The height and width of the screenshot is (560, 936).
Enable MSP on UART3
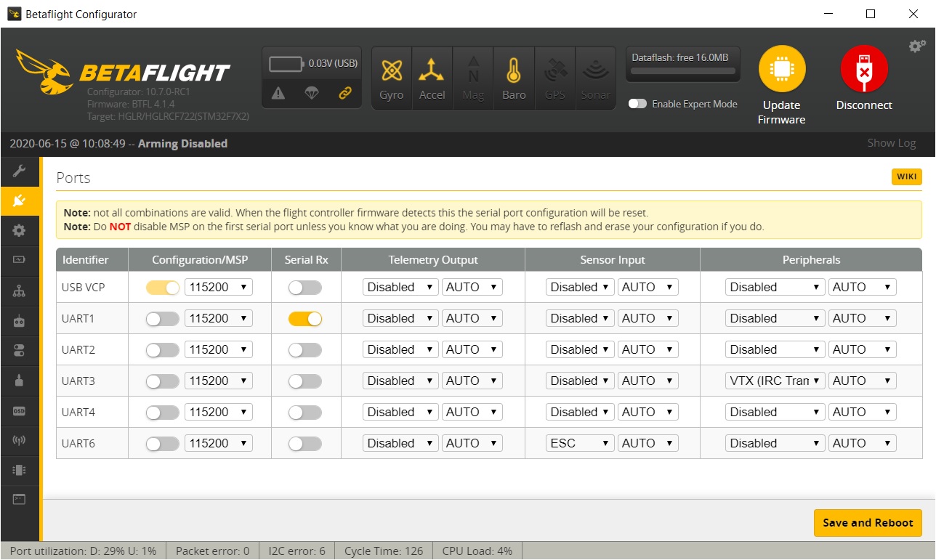click(163, 381)
